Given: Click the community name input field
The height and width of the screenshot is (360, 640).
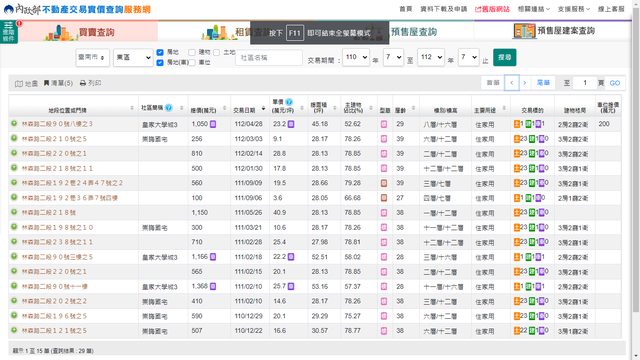Looking at the screenshot, I should coord(269,58).
